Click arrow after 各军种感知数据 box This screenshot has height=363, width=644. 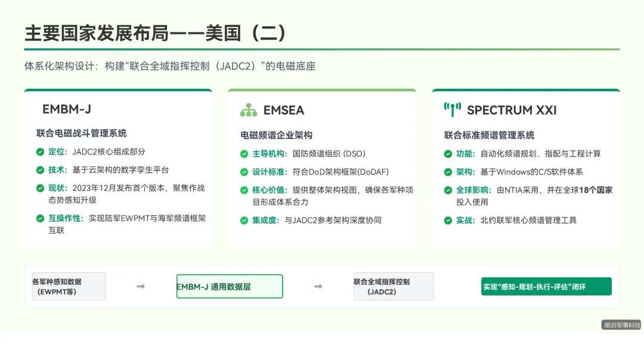[x=141, y=286]
